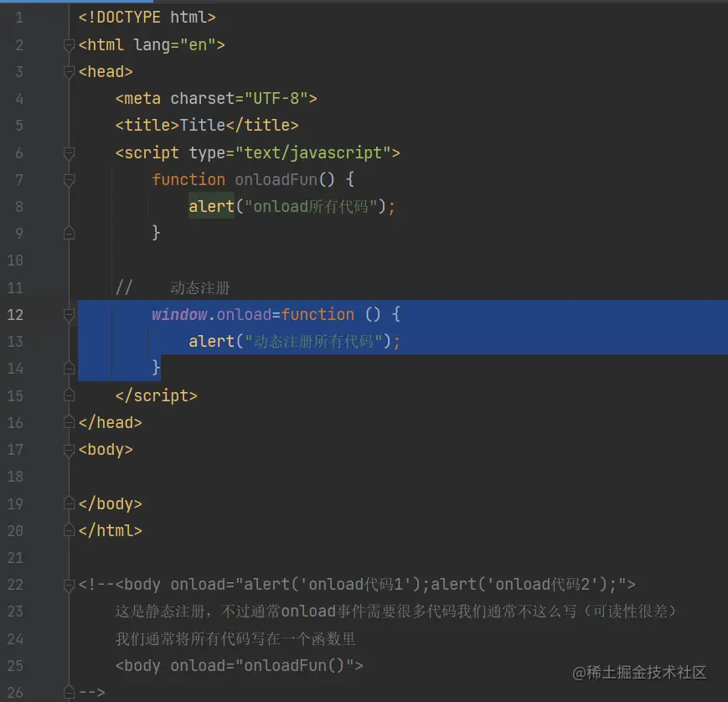The width and height of the screenshot is (728, 702).
Task: Click the 动态注册 comment on line 11
Action: 200,288
